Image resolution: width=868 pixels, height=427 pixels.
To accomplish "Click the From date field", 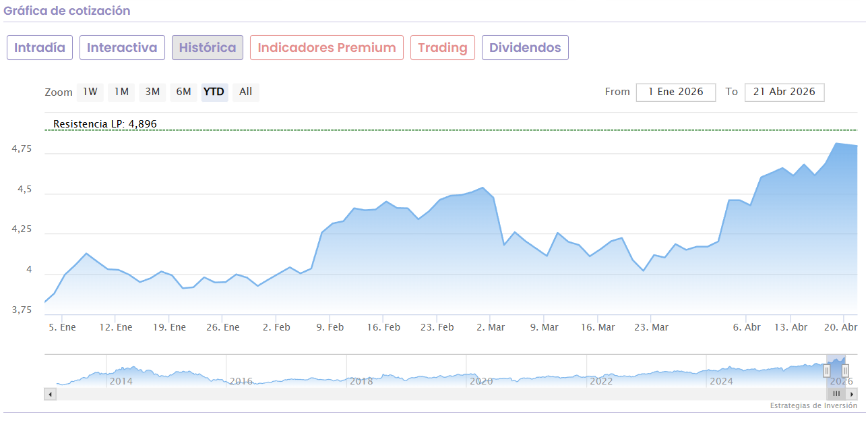I will (x=675, y=92).
